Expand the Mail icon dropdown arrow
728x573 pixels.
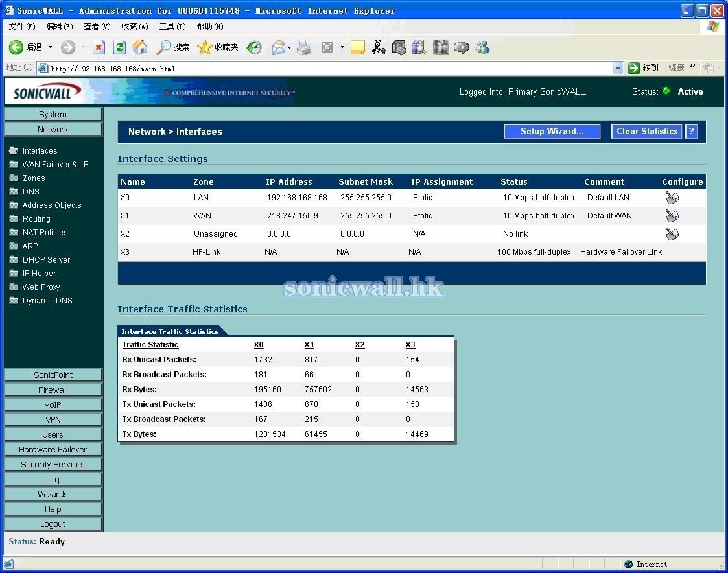pos(289,47)
